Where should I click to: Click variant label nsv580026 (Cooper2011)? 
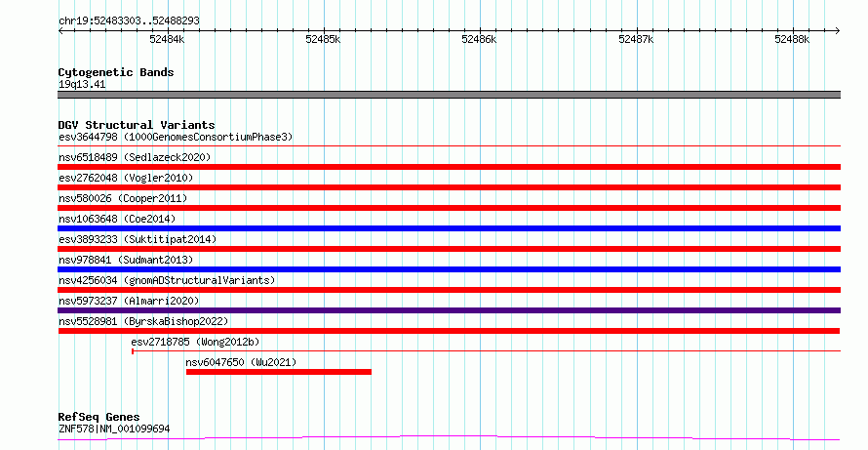[x=123, y=198]
